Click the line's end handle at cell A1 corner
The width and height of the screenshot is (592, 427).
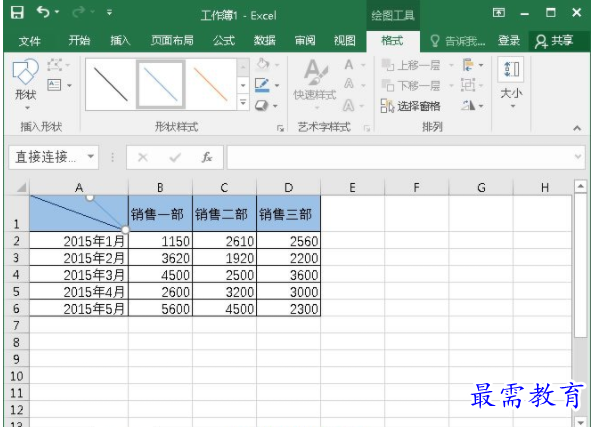coord(125,230)
